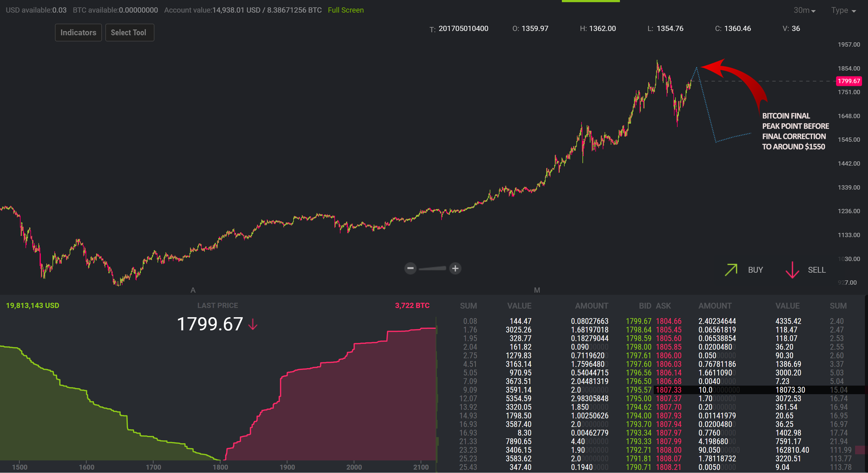Select ask price 1806.68
Viewport: 868px width, 473px height.
(x=669, y=382)
